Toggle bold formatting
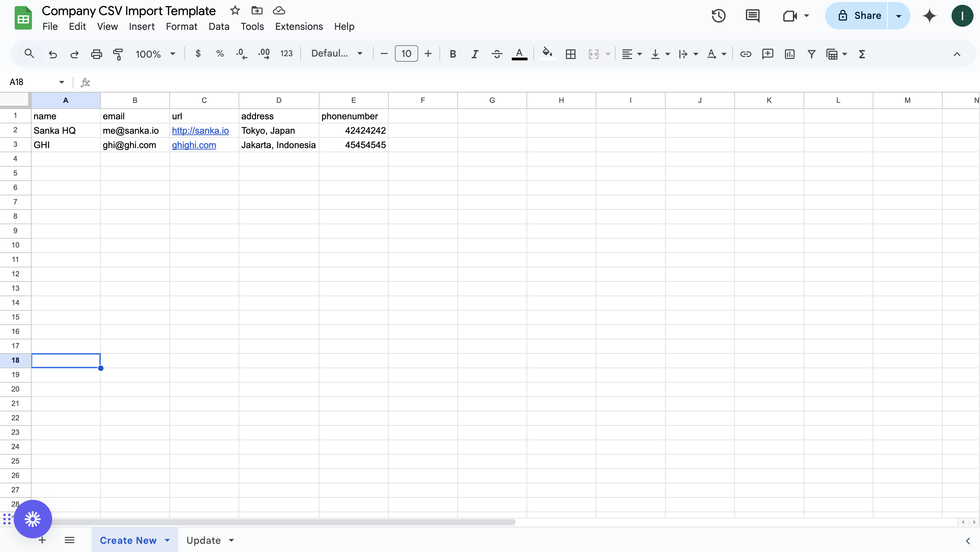This screenshot has height=552, width=980. pyautogui.click(x=452, y=54)
